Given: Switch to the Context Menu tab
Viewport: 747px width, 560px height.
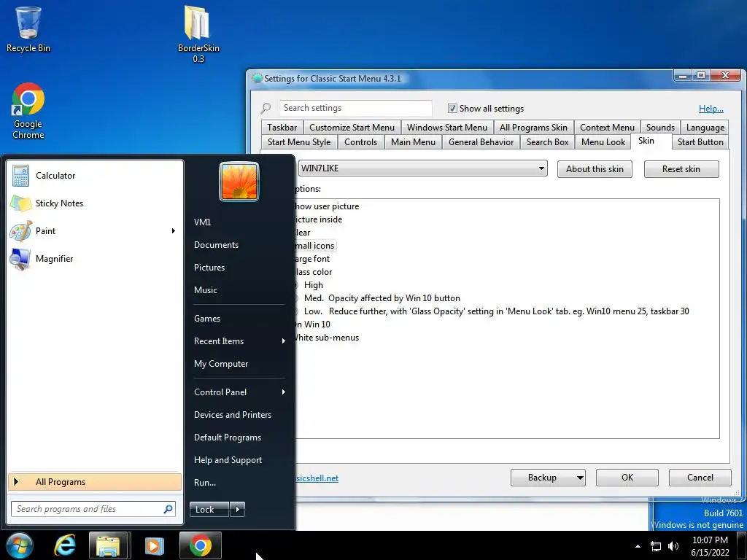Looking at the screenshot, I should tap(607, 128).
